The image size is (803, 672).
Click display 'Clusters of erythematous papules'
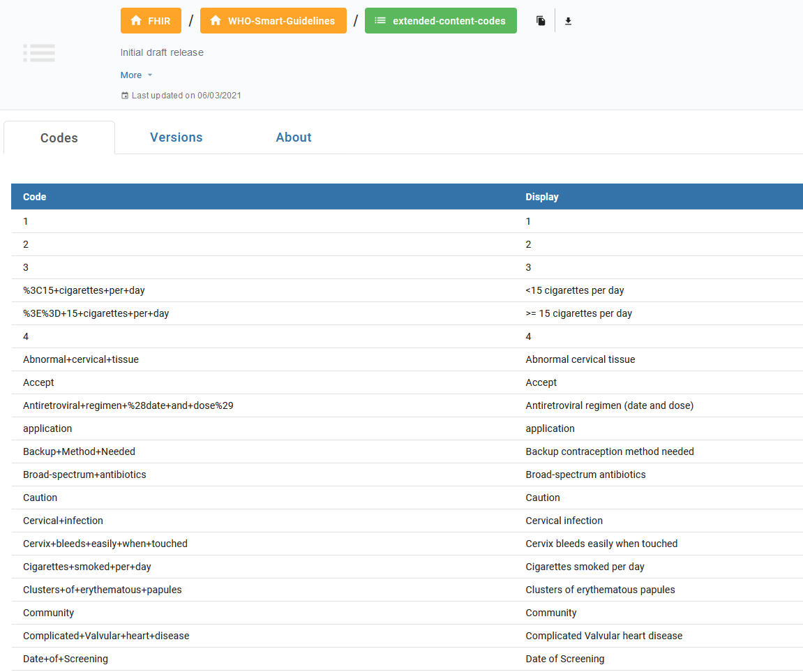(x=600, y=590)
